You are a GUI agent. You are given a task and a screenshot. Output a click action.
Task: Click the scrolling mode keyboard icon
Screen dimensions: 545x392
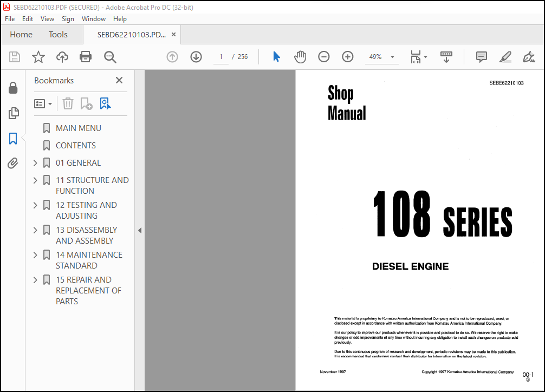[x=446, y=57]
